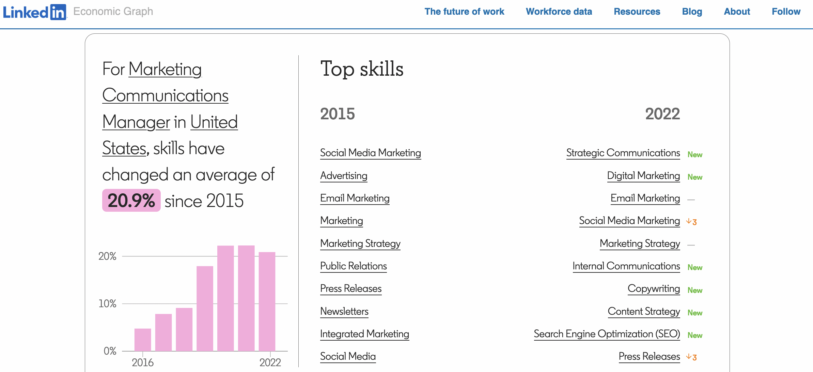Screen dimensions: 813x372
Task: Open 2022 skill Search Engine Optimization (SEO)
Action: (x=607, y=334)
